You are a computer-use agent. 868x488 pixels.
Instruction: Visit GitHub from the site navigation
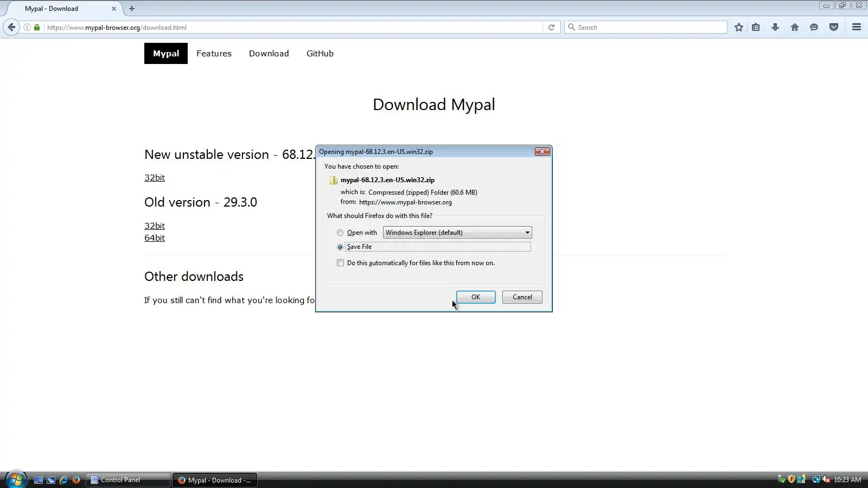coord(320,54)
